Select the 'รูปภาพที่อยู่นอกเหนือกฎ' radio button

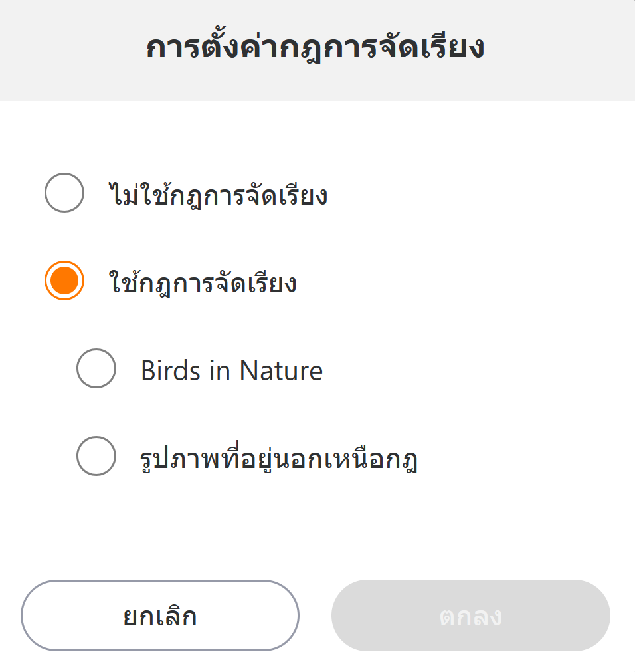click(96, 456)
